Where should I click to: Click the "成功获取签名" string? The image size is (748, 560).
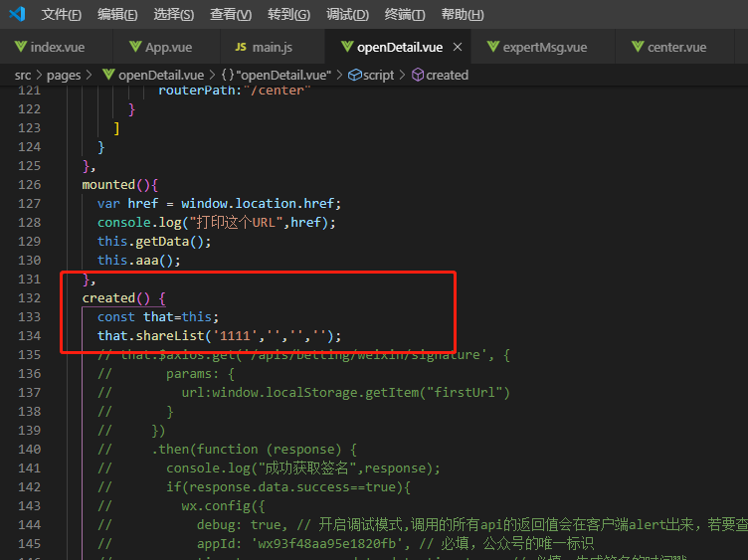tap(307, 468)
